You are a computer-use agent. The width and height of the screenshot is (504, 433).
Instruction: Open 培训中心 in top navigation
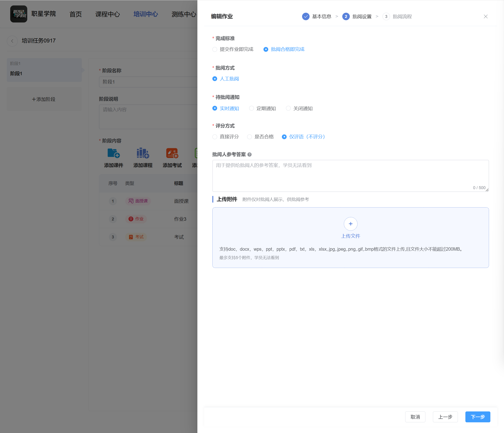pos(146,14)
